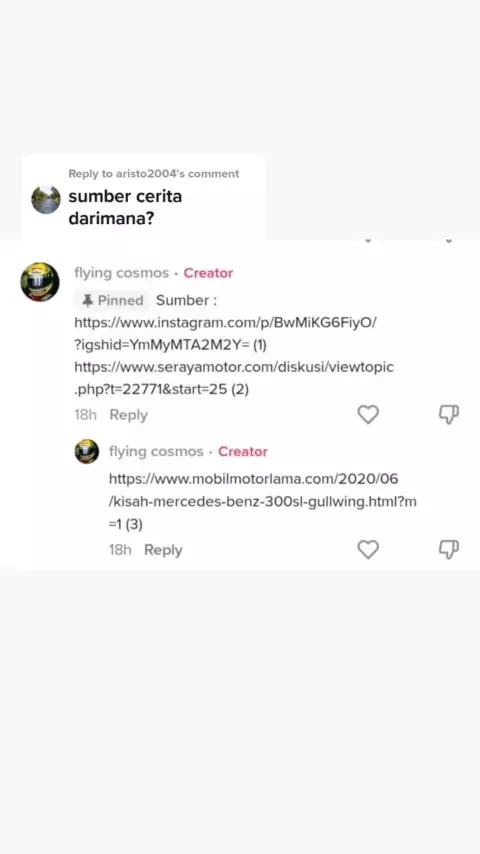Tap Creator tag on pinned comment
480x854 pixels.
[208, 273]
